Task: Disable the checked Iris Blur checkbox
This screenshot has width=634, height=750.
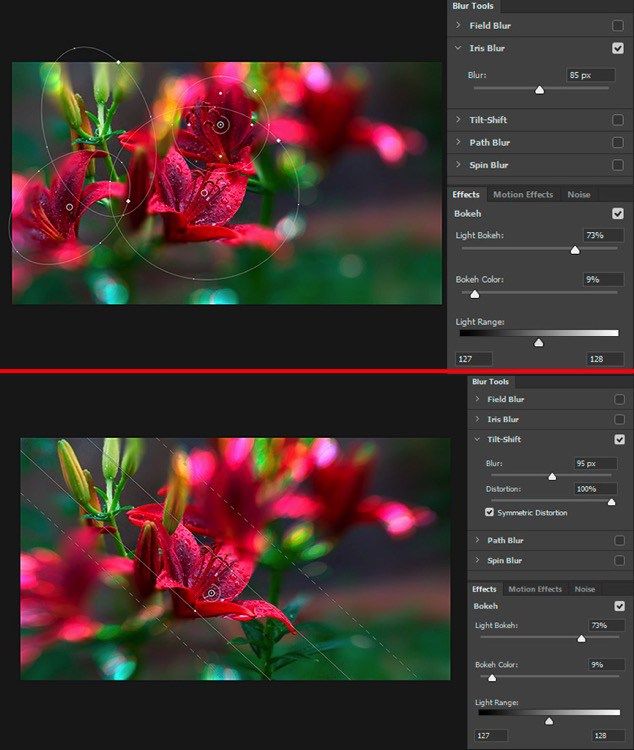Action: tap(618, 48)
